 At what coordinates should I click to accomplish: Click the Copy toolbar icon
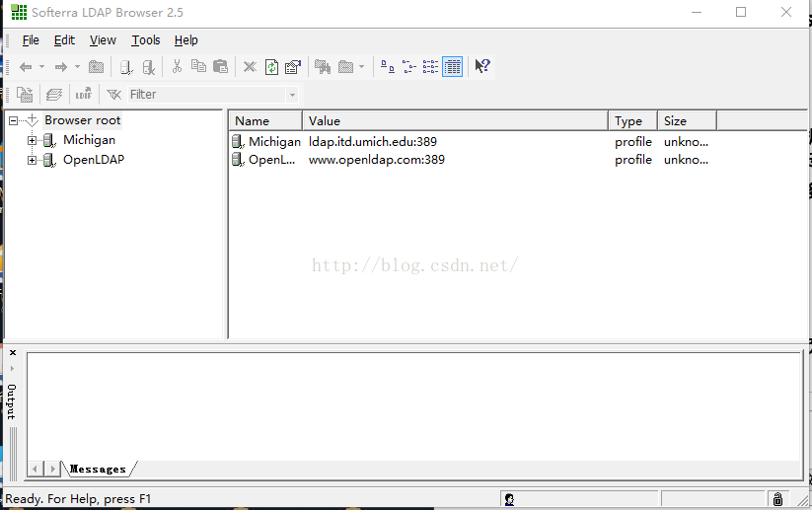(x=198, y=66)
